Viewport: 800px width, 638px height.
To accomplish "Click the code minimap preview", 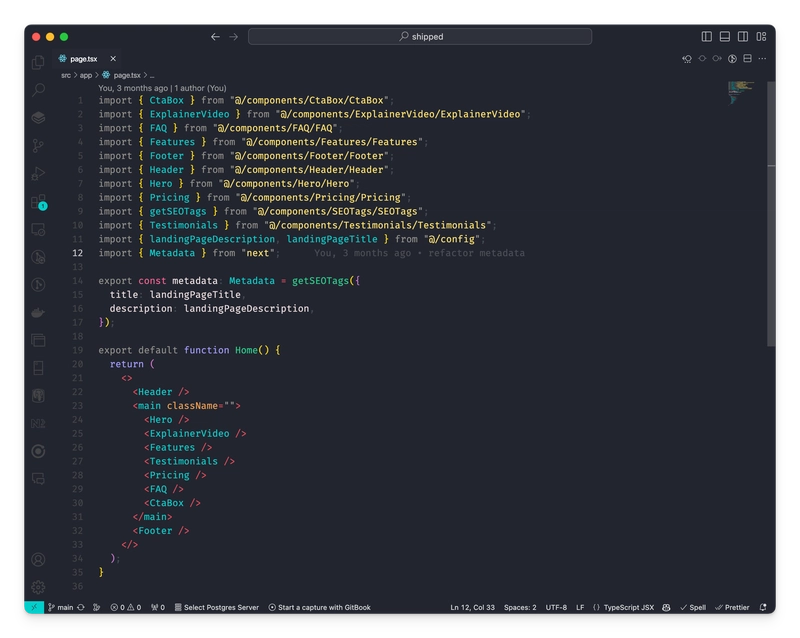I will (740, 92).
